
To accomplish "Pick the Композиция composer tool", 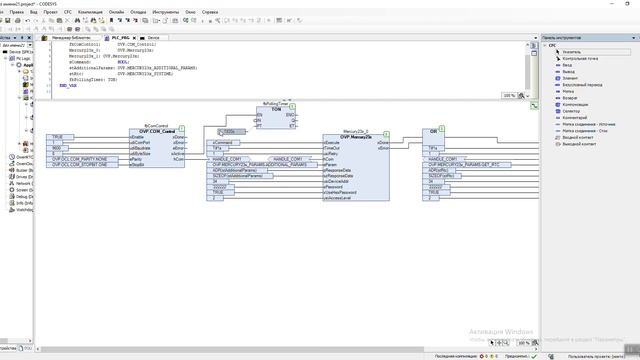I will 575,104.
